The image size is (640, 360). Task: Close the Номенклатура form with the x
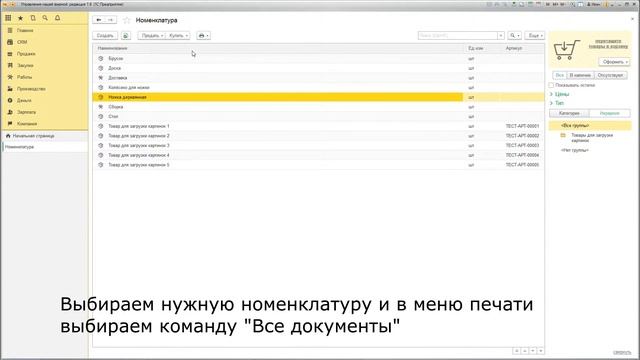click(x=633, y=19)
